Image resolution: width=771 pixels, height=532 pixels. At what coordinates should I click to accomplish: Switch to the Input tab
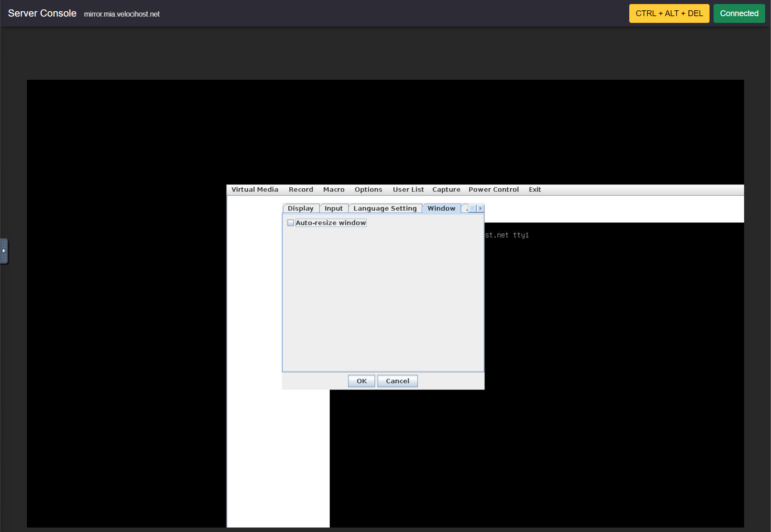click(334, 208)
